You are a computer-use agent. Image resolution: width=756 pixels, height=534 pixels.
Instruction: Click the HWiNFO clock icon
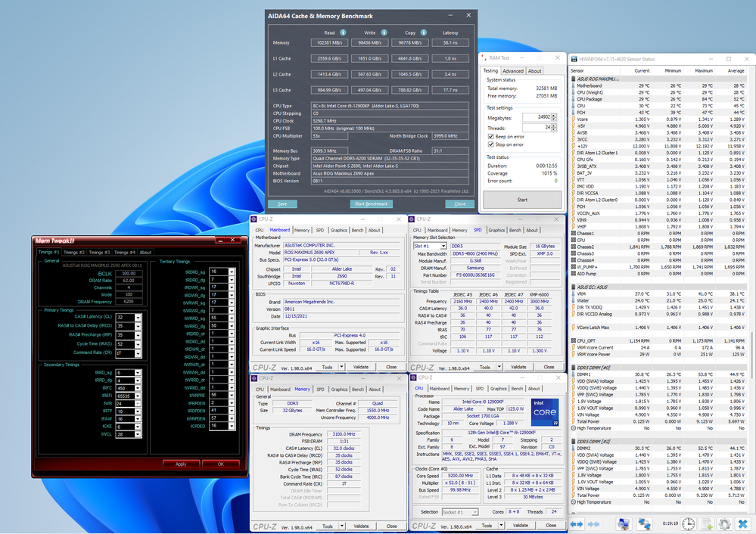tap(689, 523)
